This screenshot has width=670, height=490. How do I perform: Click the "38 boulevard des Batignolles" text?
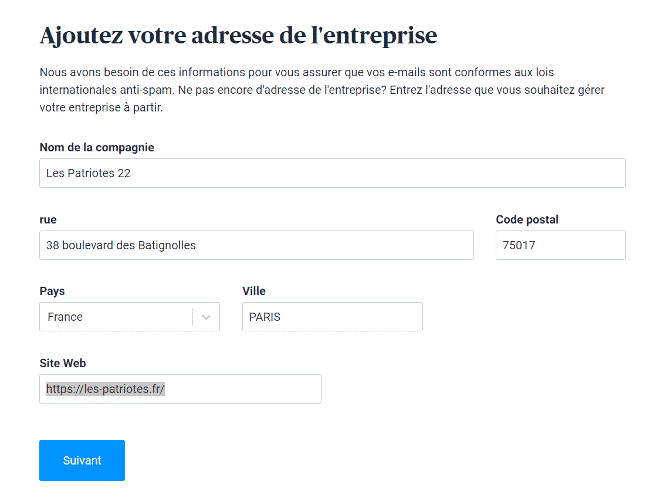coord(121,245)
